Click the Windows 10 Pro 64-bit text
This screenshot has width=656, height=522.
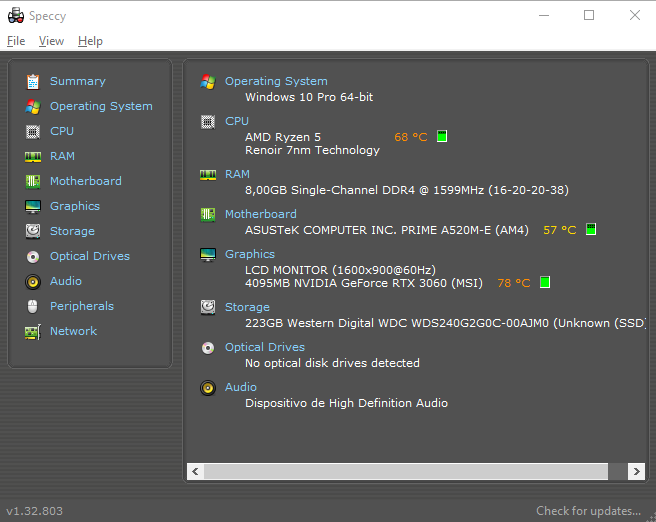coord(309,97)
